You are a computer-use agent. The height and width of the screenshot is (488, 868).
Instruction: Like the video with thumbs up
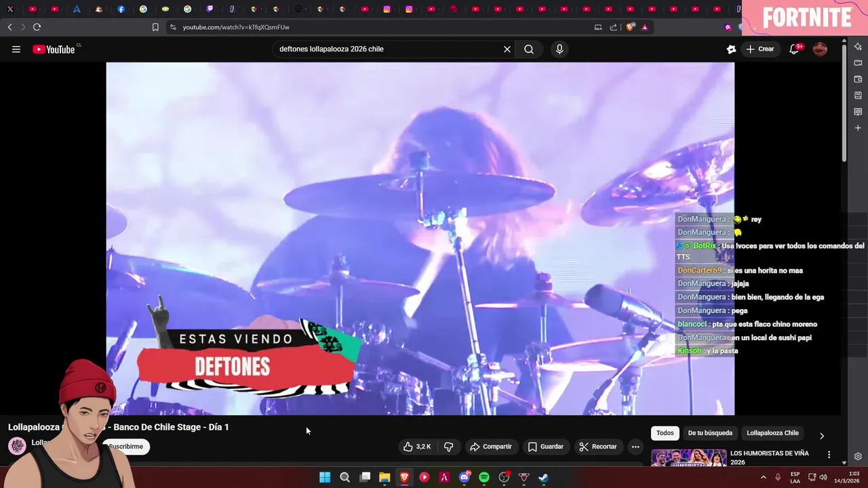(418, 447)
